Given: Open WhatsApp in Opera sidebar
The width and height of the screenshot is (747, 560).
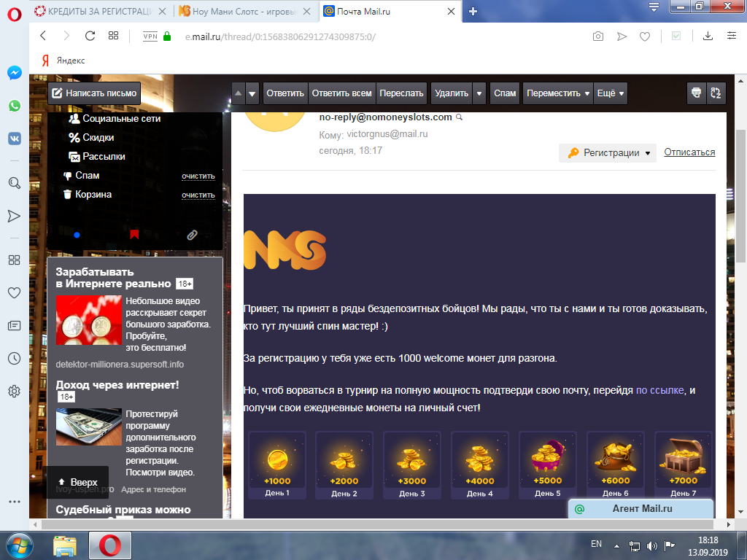Looking at the screenshot, I should [15, 106].
